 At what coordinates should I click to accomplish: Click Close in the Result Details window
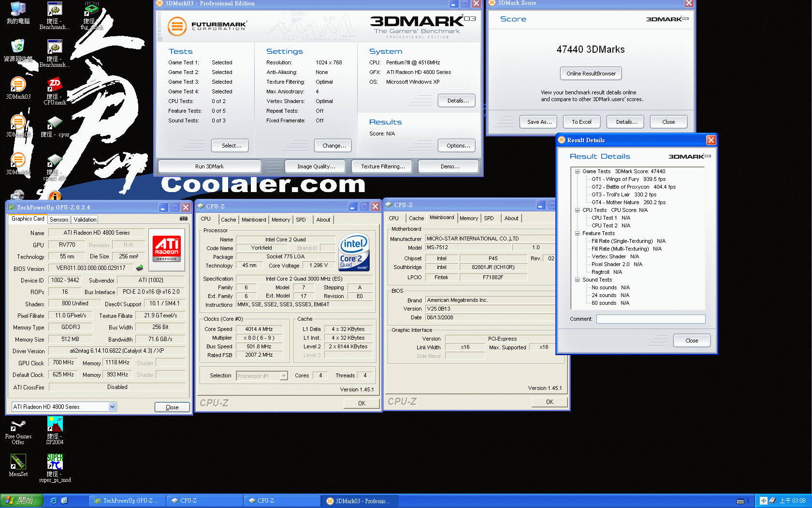point(692,341)
